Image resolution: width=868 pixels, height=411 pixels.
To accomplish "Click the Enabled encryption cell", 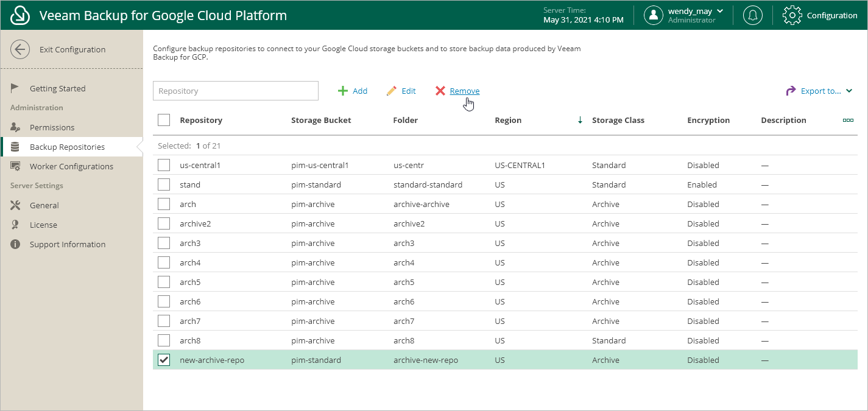I will pyautogui.click(x=702, y=184).
